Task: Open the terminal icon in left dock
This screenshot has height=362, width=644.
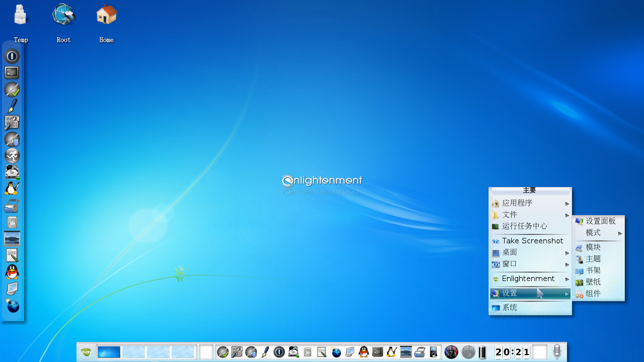Action: (12, 73)
